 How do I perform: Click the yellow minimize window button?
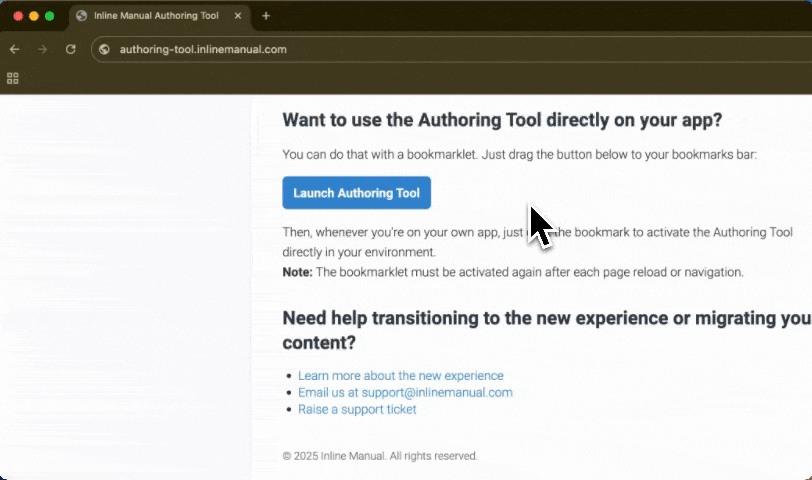(x=34, y=16)
